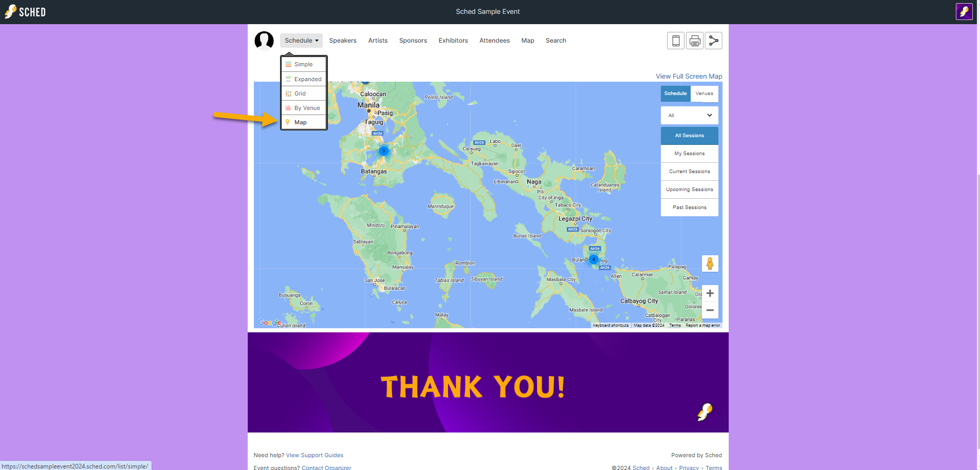This screenshot has width=980, height=470.
Task: Open Keyboard shortcuts on the map
Action: 611,325
